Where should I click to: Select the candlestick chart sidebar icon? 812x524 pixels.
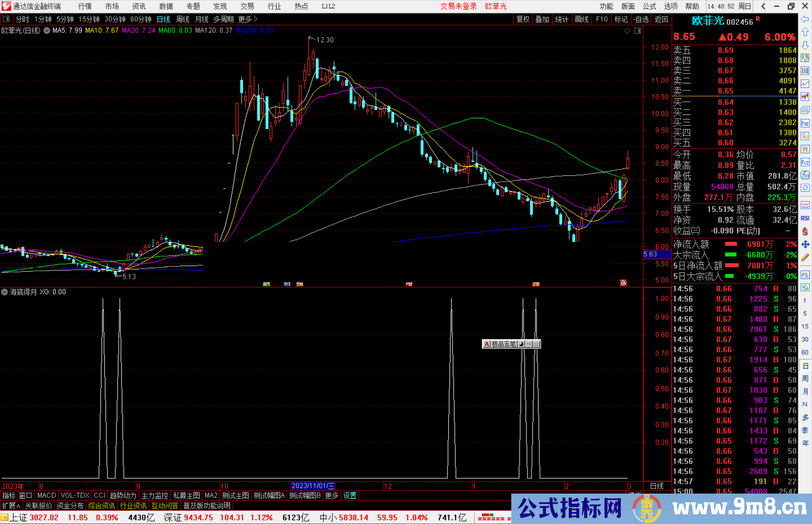pos(805,97)
